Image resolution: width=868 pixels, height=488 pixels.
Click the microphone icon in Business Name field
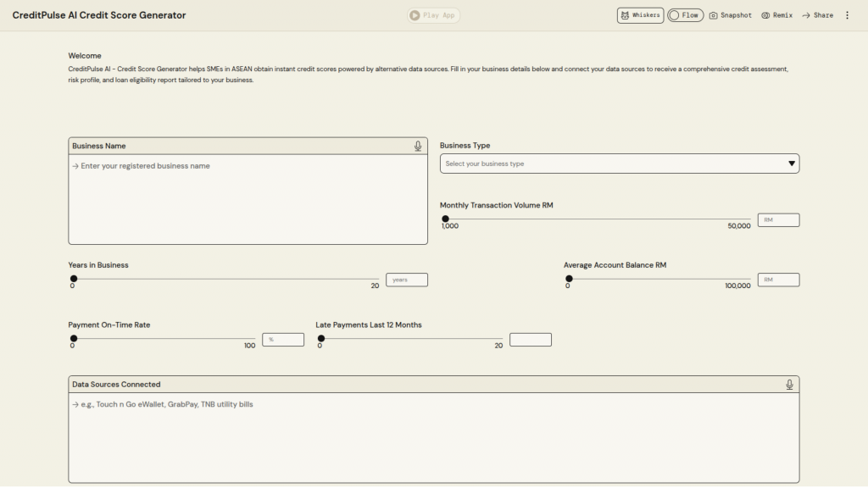pyautogui.click(x=418, y=146)
